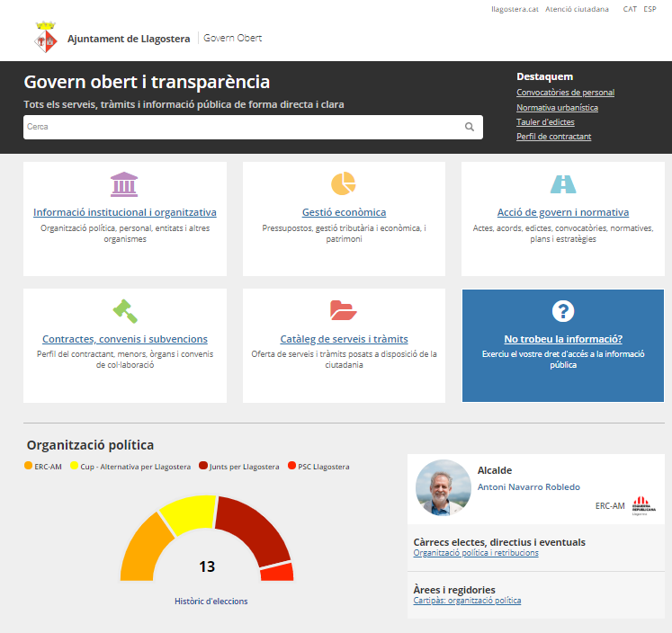This screenshot has width=672, height=633.
Task: Click the Ajuntament de Llagostera coat of arms logo
Action: [45, 40]
